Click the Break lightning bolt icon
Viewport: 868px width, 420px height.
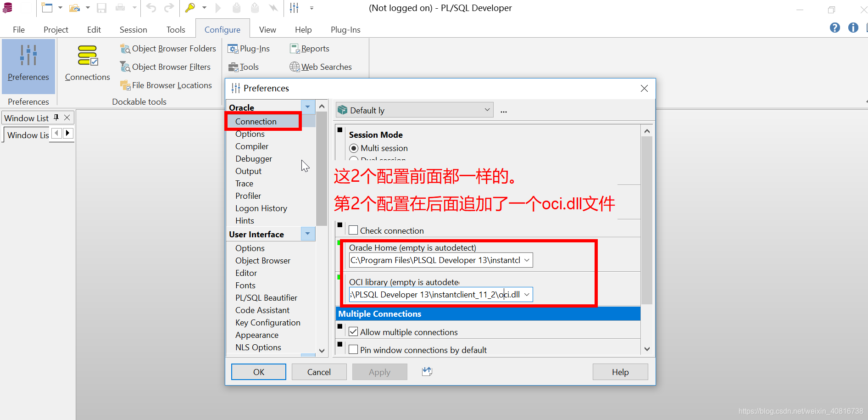pyautogui.click(x=273, y=8)
